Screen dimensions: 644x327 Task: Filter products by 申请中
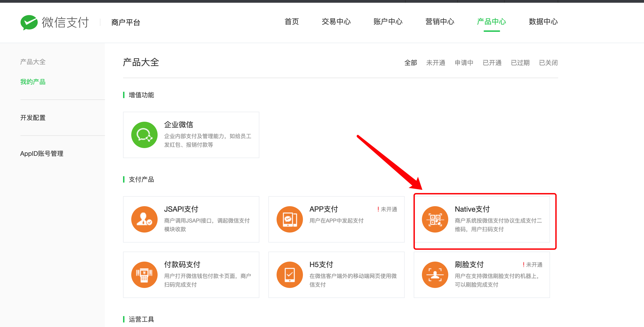click(x=464, y=63)
